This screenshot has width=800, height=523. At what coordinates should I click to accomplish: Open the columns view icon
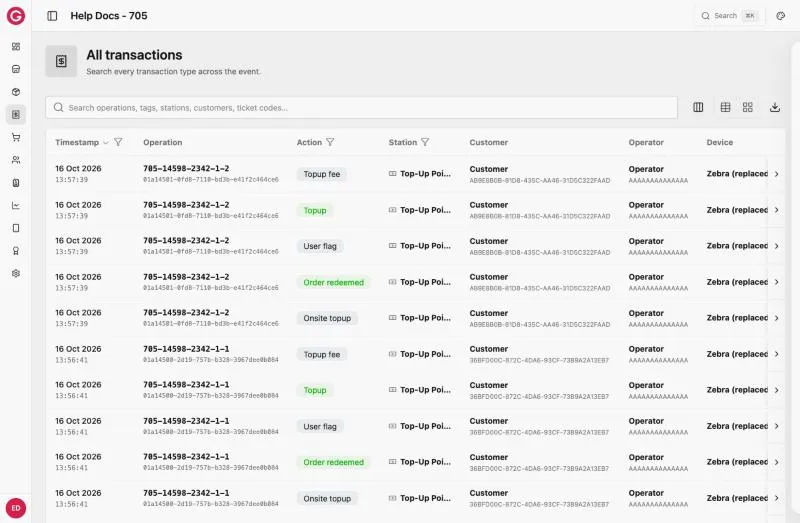[x=698, y=107]
